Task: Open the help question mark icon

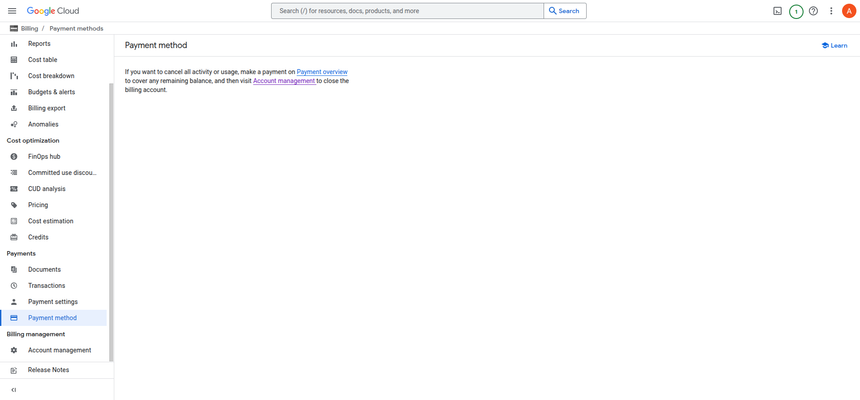Action: tap(813, 11)
